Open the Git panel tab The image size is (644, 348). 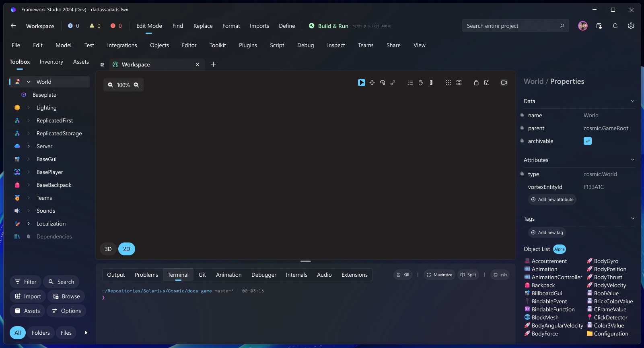pyautogui.click(x=202, y=275)
